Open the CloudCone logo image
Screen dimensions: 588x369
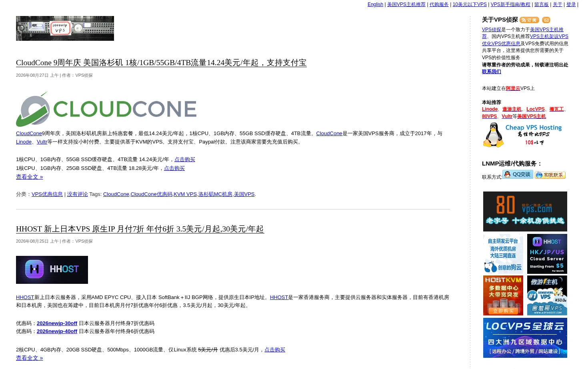pyautogui.click(x=106, y=109)
